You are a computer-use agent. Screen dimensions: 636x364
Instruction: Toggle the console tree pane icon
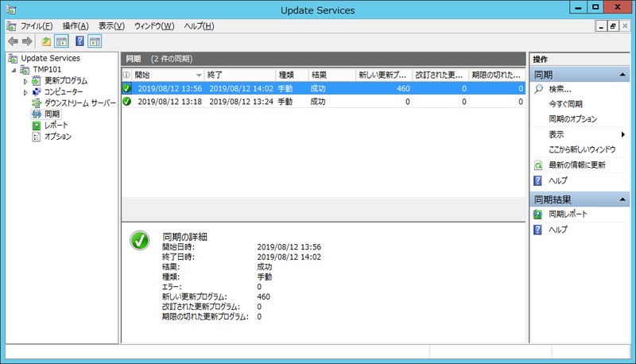(x=62, y=41)
